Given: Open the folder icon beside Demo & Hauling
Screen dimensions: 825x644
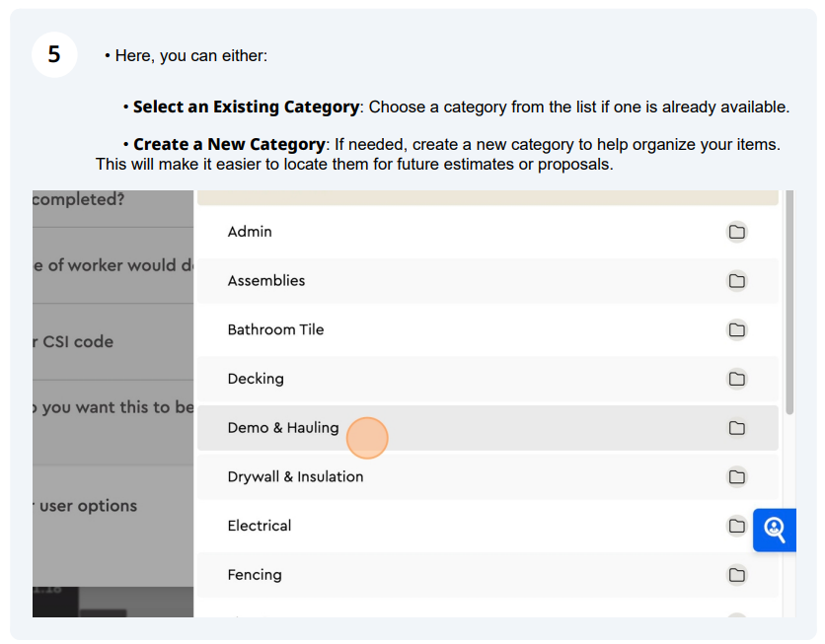Looking at the screenshot, I should pyautogui.click(x=736, y=428).
